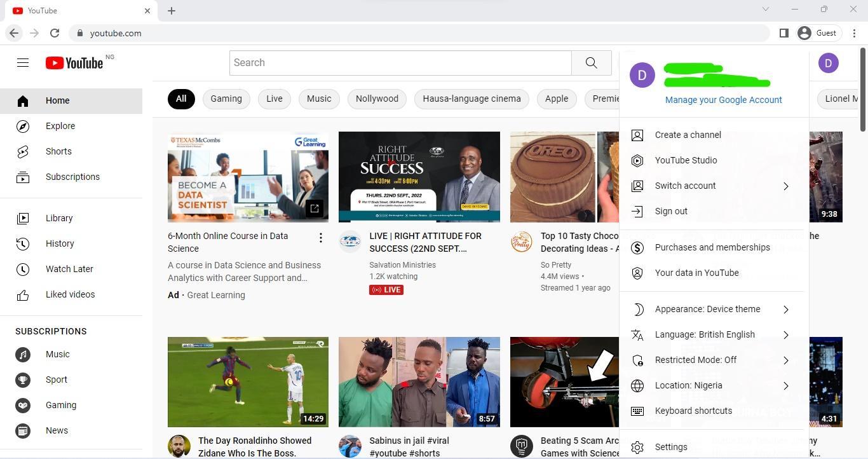Select the Music filter chip

click(x=319, y=99)
